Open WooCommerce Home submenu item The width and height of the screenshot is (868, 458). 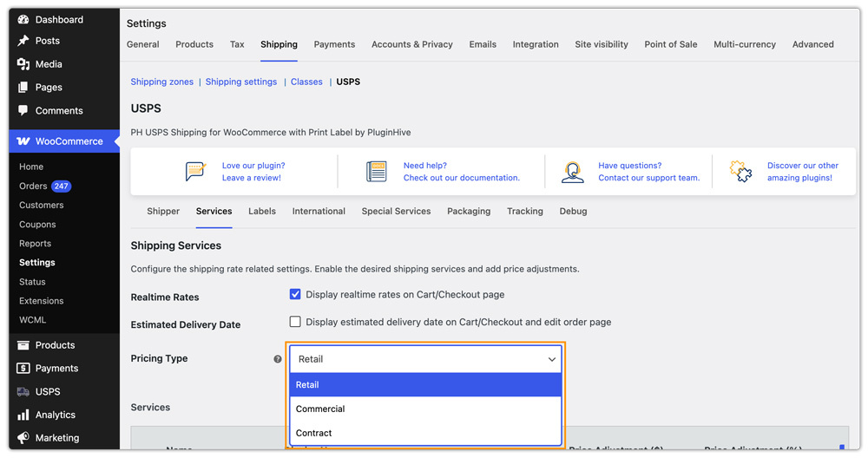[31, 167]
